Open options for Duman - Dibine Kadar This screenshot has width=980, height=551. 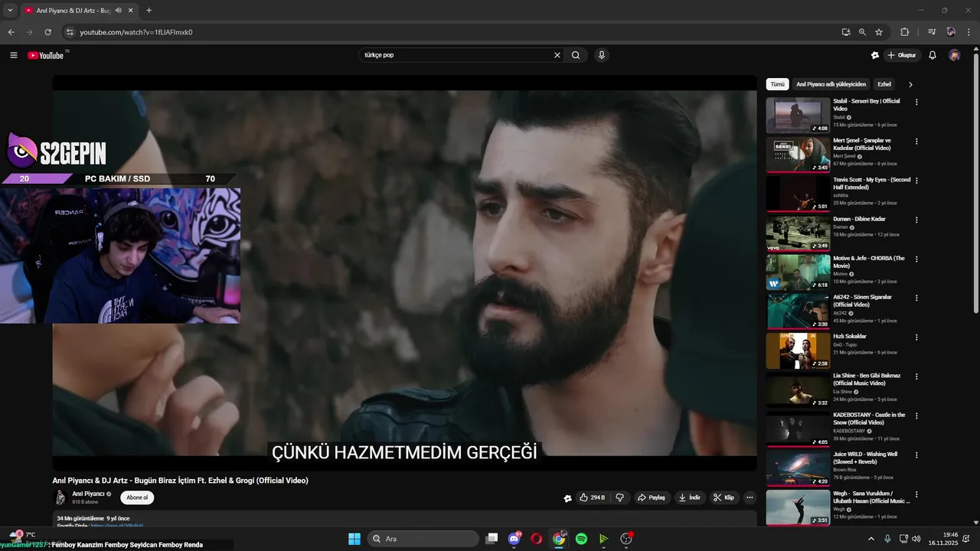pyautogui.click(x=916, y=220)
